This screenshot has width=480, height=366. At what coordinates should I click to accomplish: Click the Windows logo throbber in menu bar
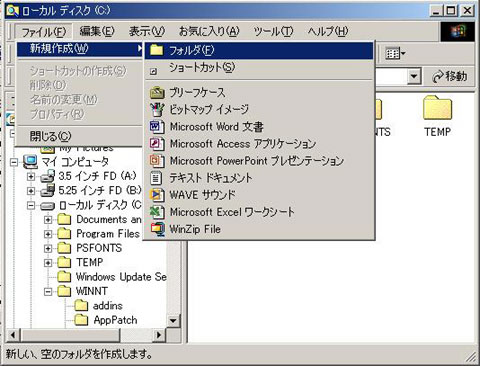(458, 32)
